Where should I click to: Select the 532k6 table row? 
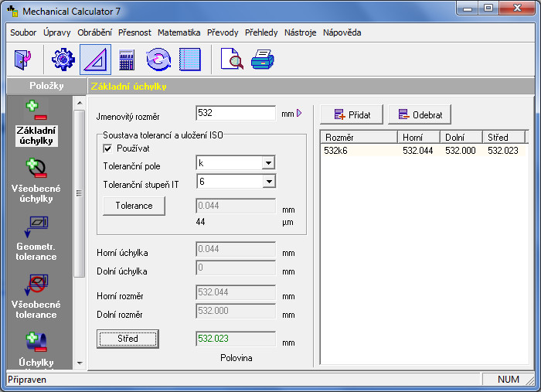[423, 151]
